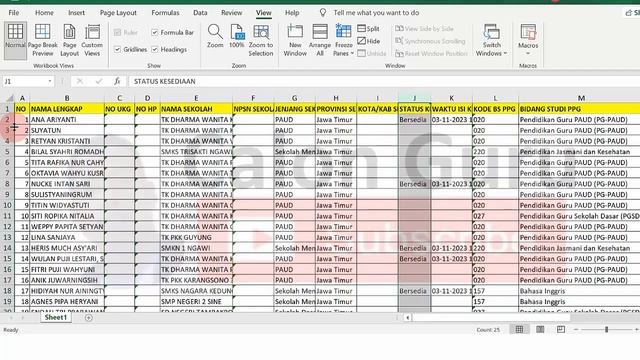
Task: Click horizontal scrollbar left arrow
Action: (407, 318)
